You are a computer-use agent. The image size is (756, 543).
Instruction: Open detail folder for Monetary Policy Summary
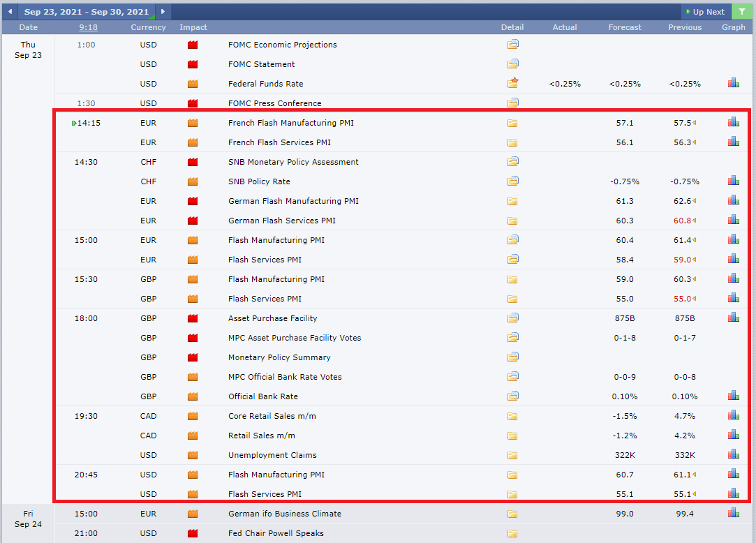click(512, 357)
